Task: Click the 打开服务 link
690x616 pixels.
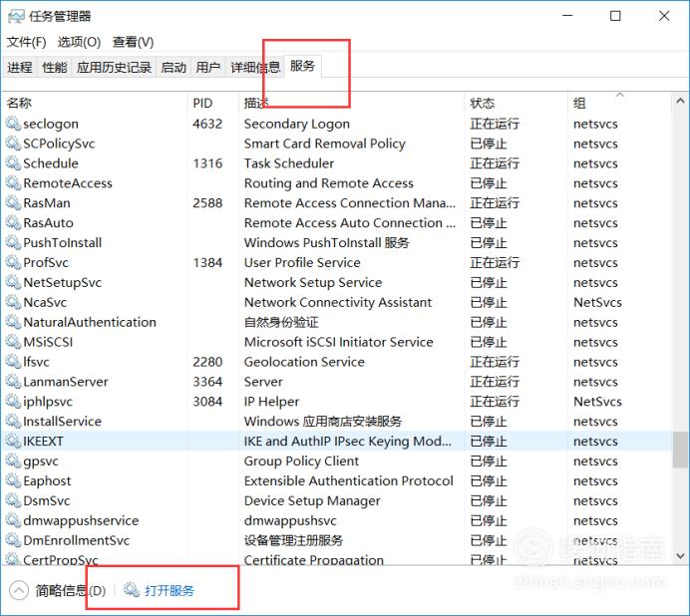Action: click(170, 590)
